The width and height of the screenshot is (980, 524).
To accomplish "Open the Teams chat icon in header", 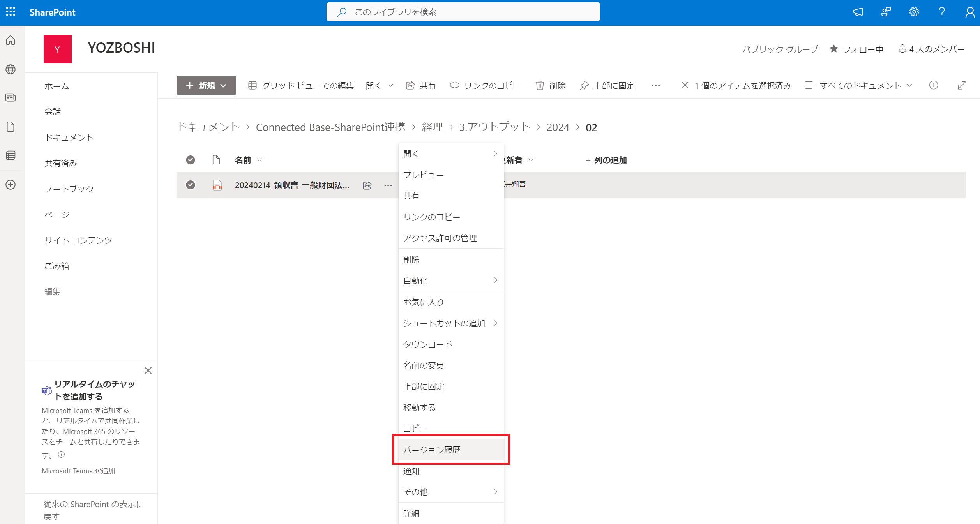I will tap(886, 12).
